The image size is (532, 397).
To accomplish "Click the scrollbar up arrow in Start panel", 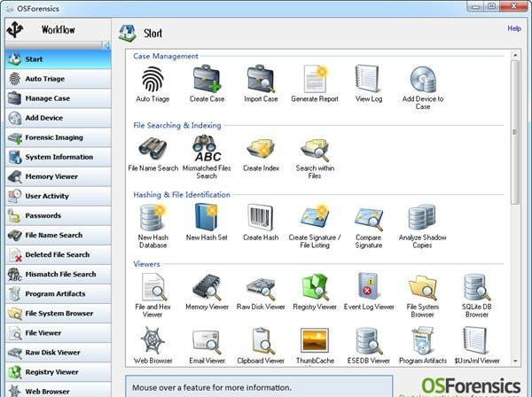I will [515, 55].
